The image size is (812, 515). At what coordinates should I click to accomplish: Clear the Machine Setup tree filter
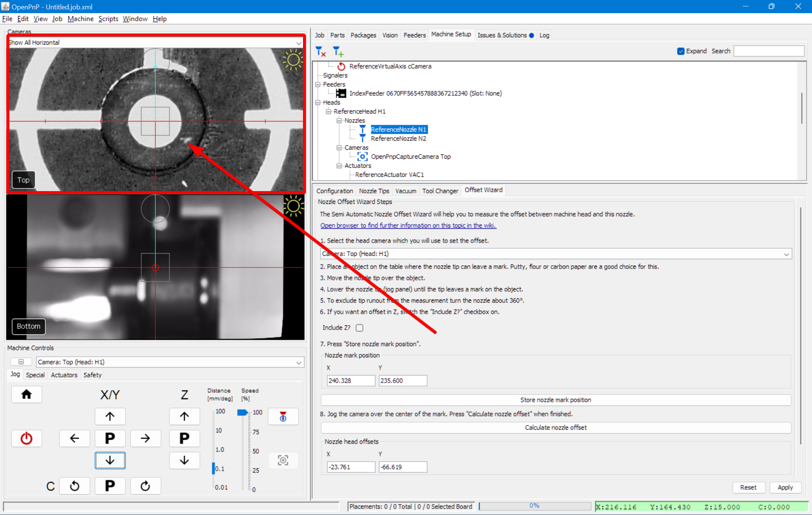tap(320, 51)
